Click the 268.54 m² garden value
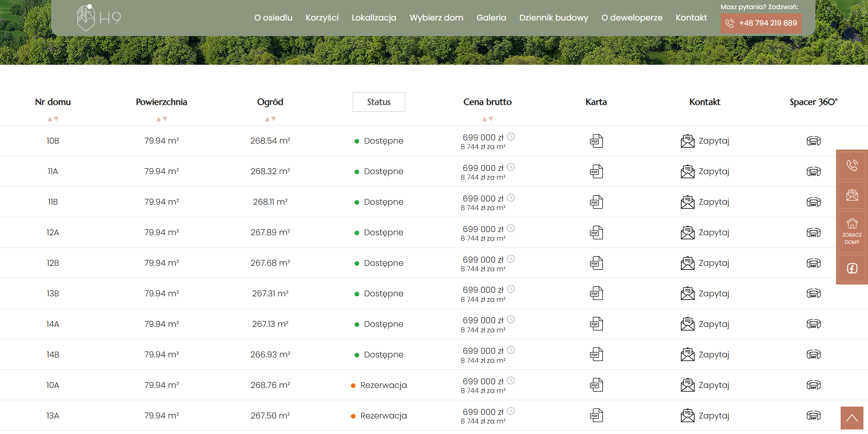Image resolution: width=868 pixels, height=434 pixels. point(270,141)
